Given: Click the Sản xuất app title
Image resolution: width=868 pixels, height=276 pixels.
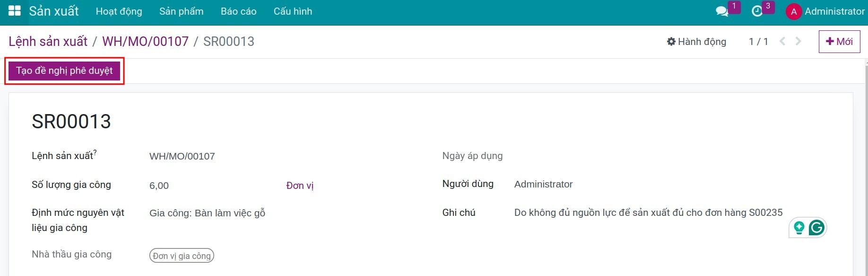Looking at the screenshot, I should pyautogui.click(x=54, y=11).
